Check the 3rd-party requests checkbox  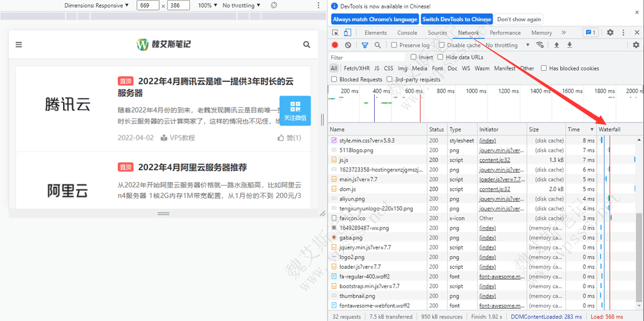tap(390, 79)
